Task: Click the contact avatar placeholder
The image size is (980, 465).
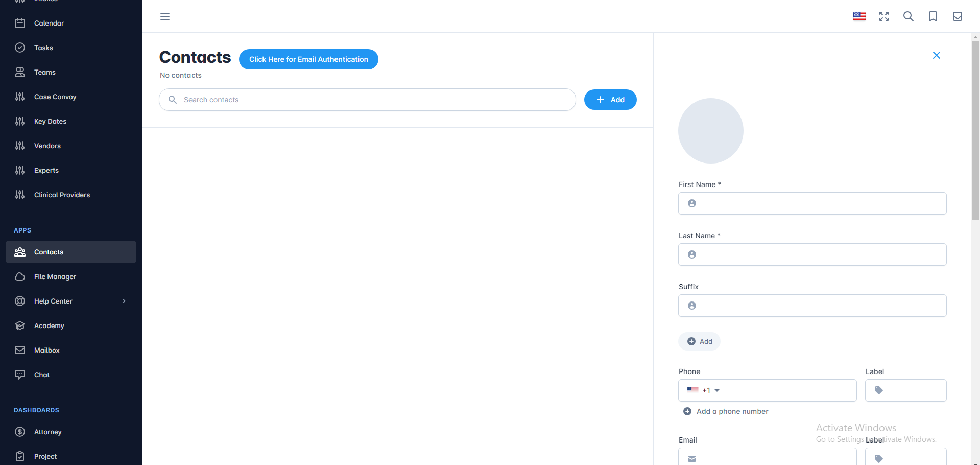Action: click(x=711, y=131)
